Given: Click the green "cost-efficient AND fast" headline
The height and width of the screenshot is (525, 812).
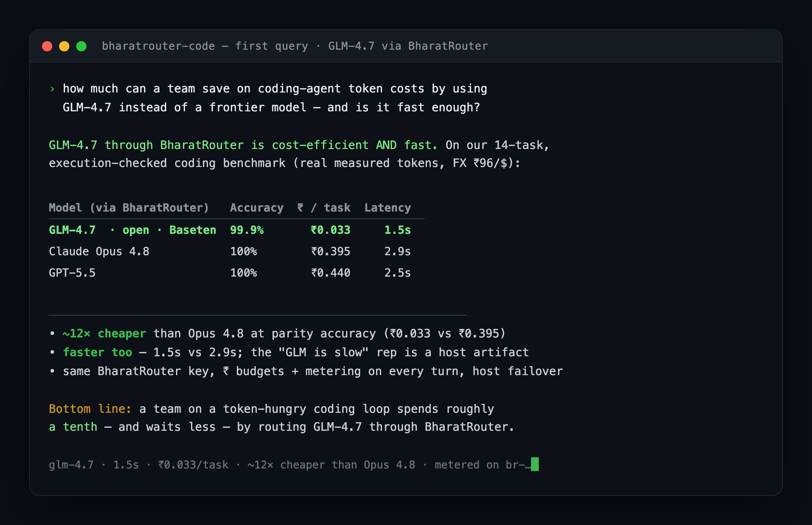Looking at the screenshot, I should [243, 145].
